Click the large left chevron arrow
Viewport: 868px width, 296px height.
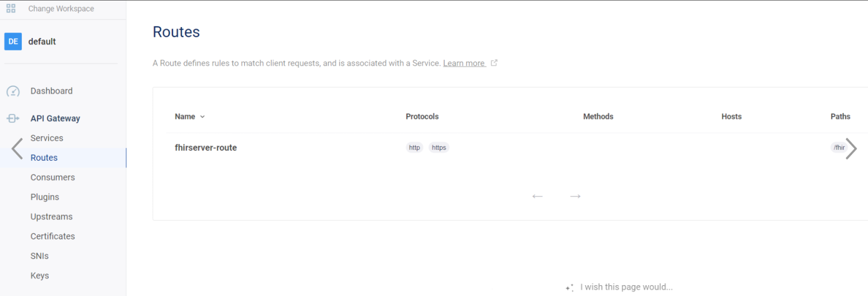click(17, 148)
